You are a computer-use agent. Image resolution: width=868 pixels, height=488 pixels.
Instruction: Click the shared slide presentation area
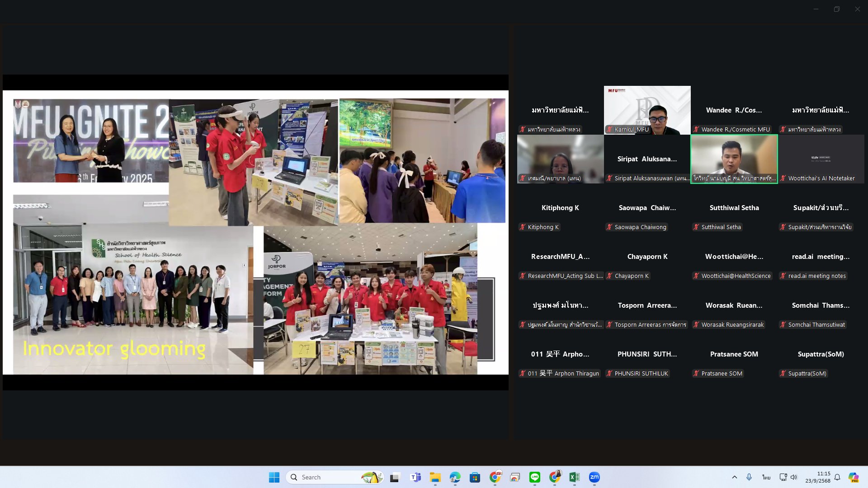(255, 232)
